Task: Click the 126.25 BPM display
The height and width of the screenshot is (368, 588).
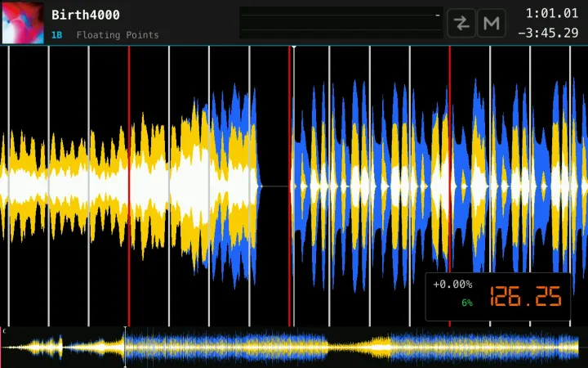Action: 526,296
